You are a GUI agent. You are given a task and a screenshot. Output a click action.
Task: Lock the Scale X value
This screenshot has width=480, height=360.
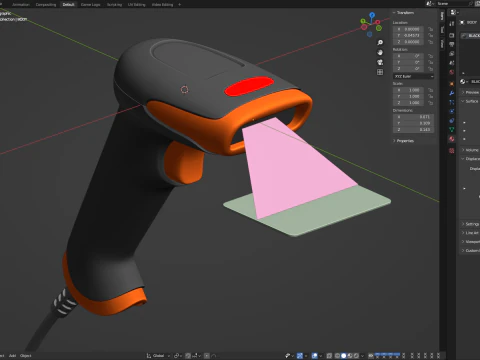pos(430,90)
